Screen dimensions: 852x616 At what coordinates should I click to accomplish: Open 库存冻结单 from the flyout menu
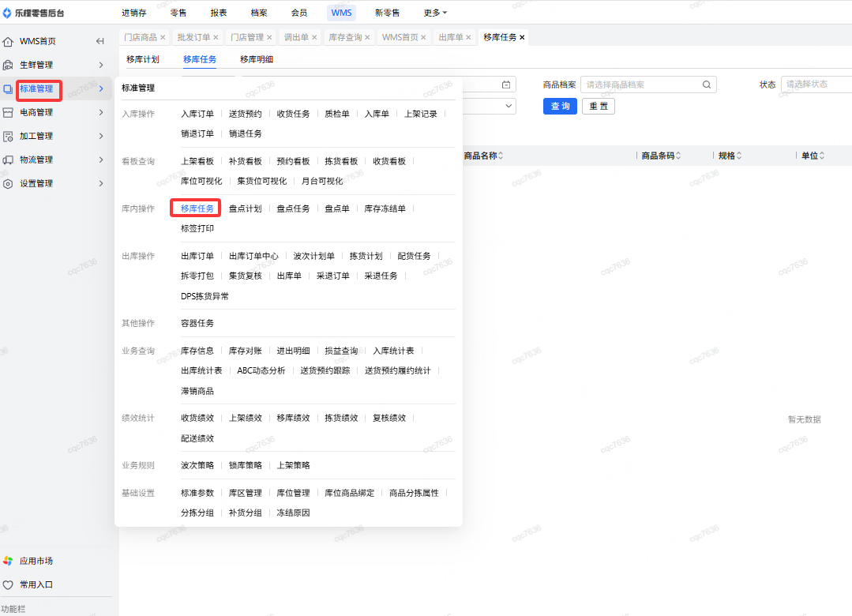pos(385,208)
